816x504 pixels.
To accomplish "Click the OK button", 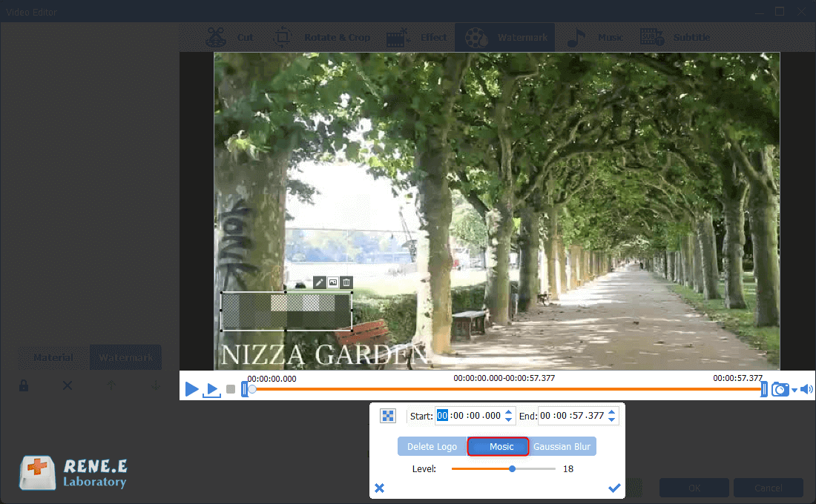I will pyautogui.click(x=694, y=488).
